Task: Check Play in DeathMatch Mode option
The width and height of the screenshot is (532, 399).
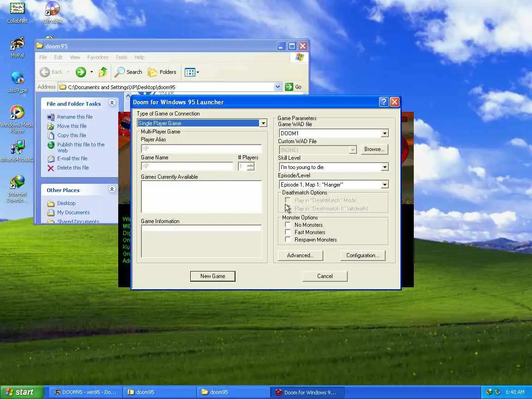Action: pos(288,200)
